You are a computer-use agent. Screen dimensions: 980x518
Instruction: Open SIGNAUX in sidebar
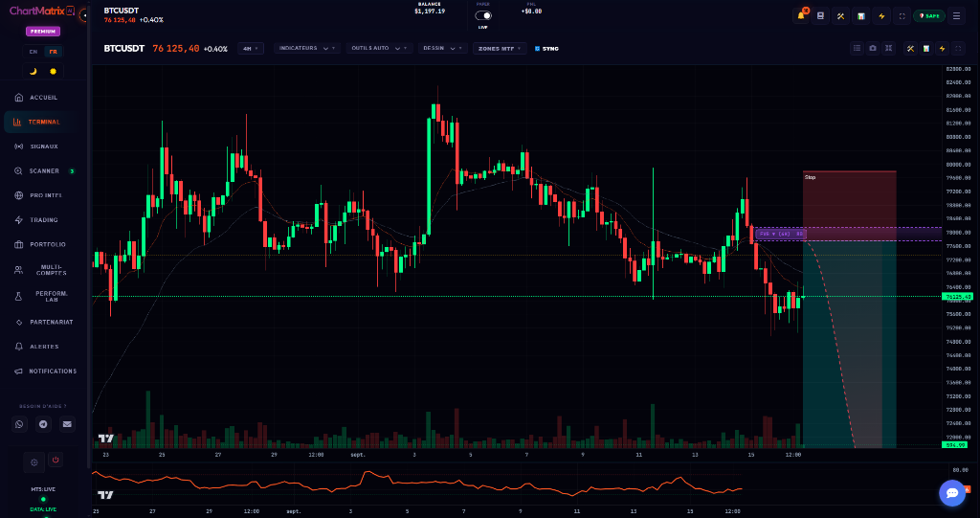43,146
